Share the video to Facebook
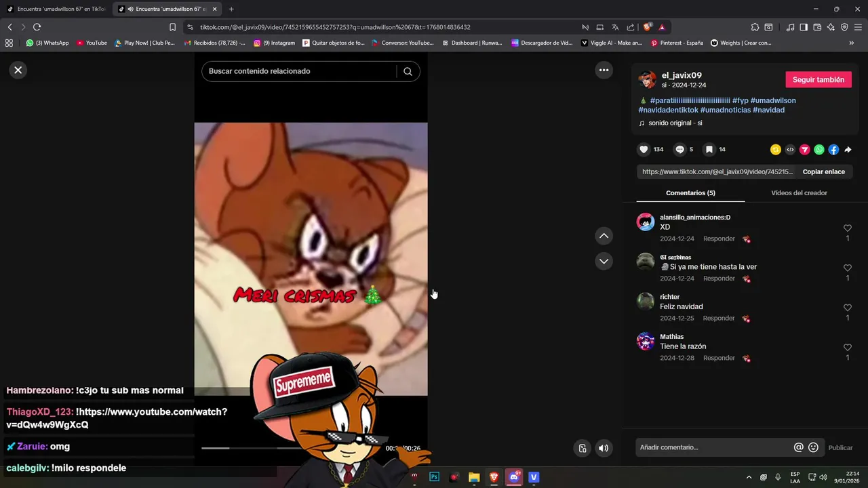 tap(833, 150)
